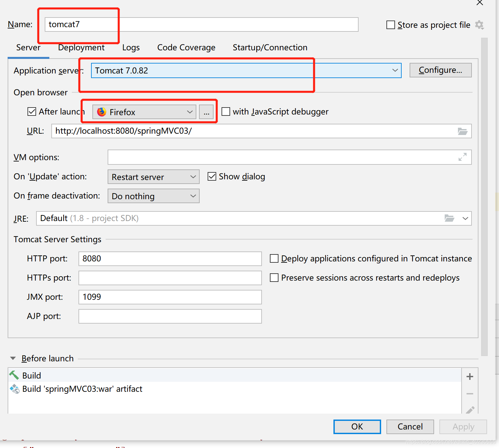Check Deploy applications configured in Tomcat instance
This screenshot has width=499, height=448.
pos(274,258)
